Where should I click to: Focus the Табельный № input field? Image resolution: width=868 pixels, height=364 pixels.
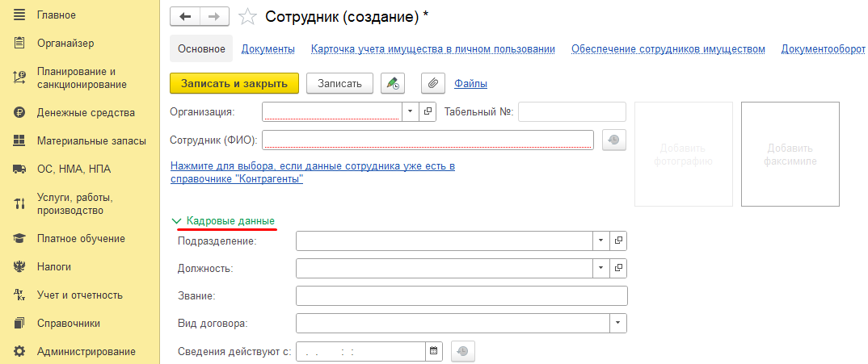pos(572,111)
